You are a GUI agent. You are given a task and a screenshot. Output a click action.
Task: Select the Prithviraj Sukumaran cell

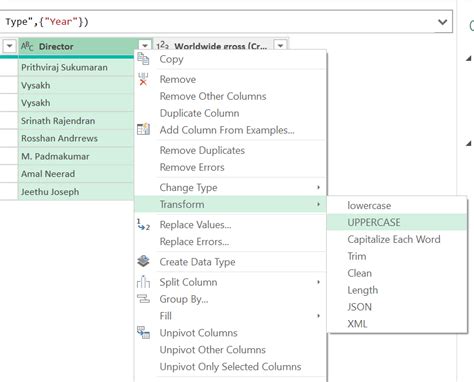(x=76, y=67)
